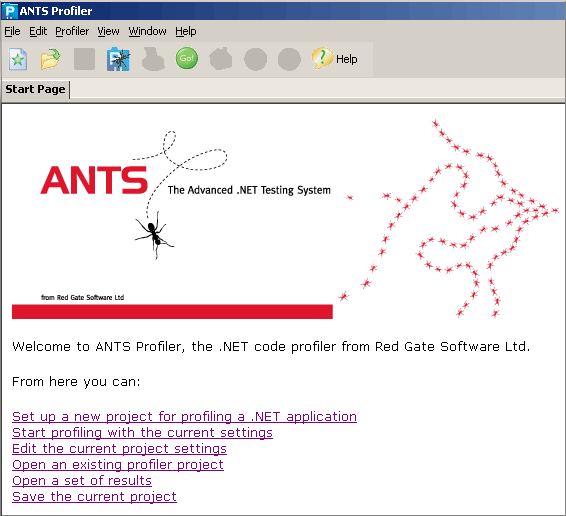Click 'from Red Gate Software Ltd' text

(82, 298)
